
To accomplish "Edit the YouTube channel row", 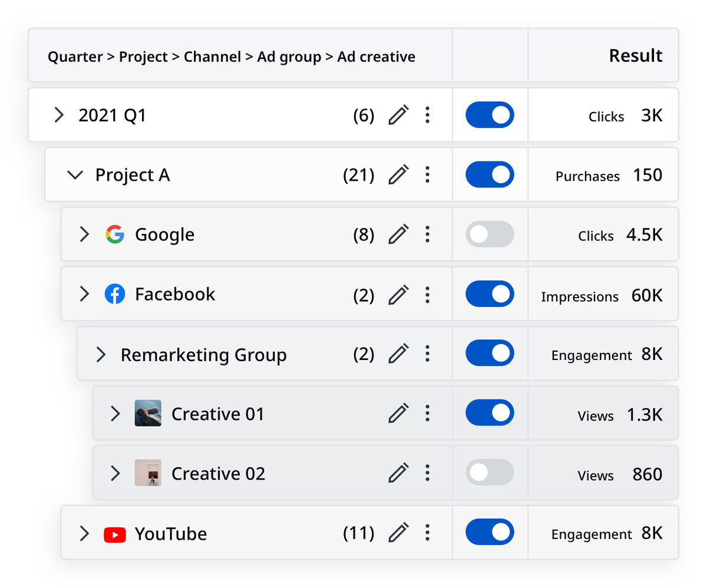I will click(x=399, y=533).
